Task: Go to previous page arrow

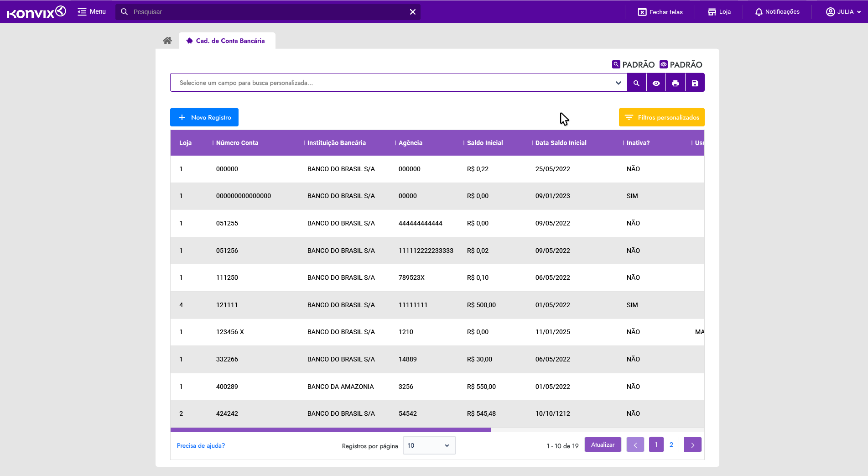Action: [x=635, y=445]
